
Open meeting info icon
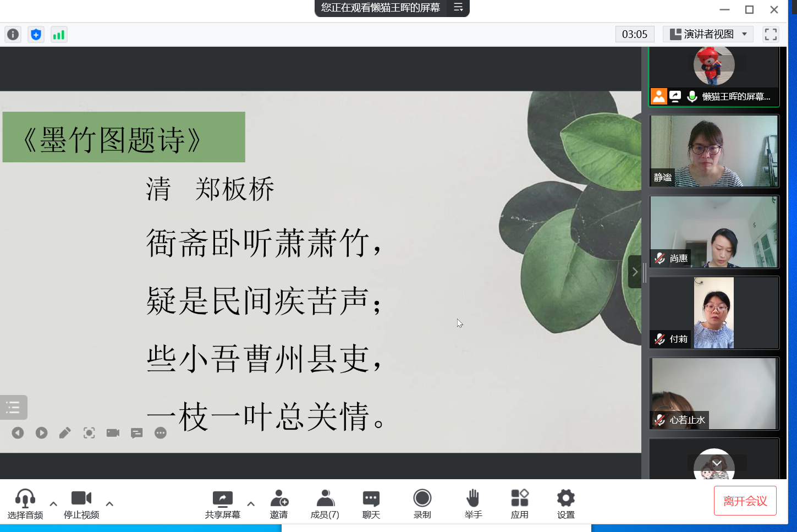coord(13,35)
